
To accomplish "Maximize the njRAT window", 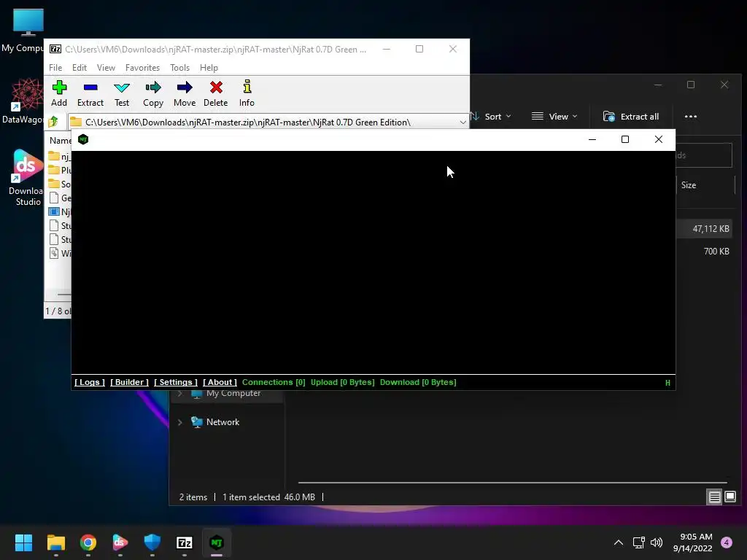I will [x=625, y=139].
